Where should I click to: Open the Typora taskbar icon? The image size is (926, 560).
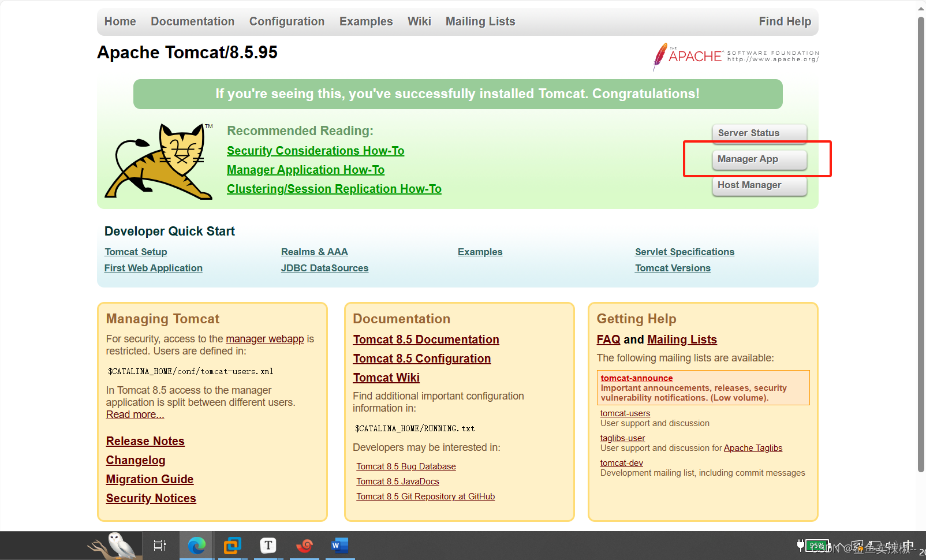click(268, 546)
